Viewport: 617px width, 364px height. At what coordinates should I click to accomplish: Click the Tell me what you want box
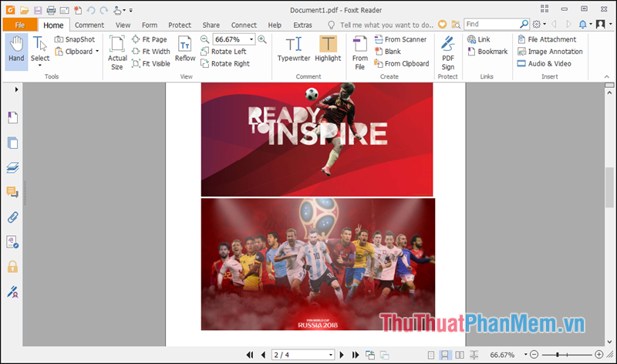coord(386,25)
